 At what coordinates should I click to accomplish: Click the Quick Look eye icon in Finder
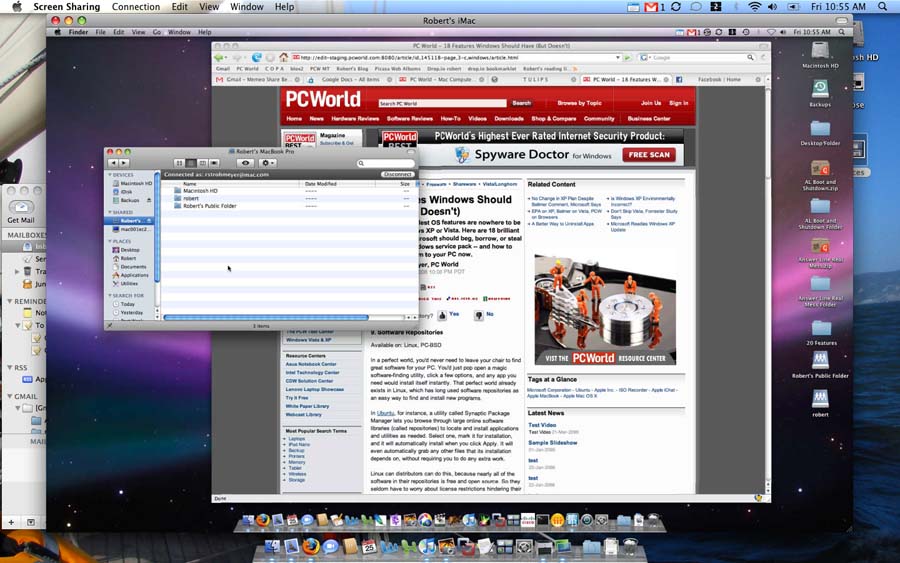245,162
